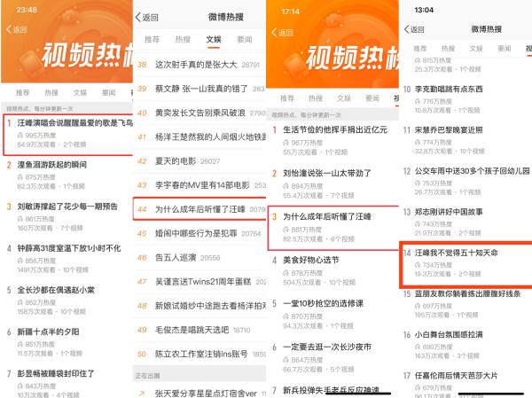This screenshot has height=398, width=532.
Task: Tap the flame icon under 汪峰演唱会说醒醒最爱的歌是飞鸟
Action: [x=20, y=135]
